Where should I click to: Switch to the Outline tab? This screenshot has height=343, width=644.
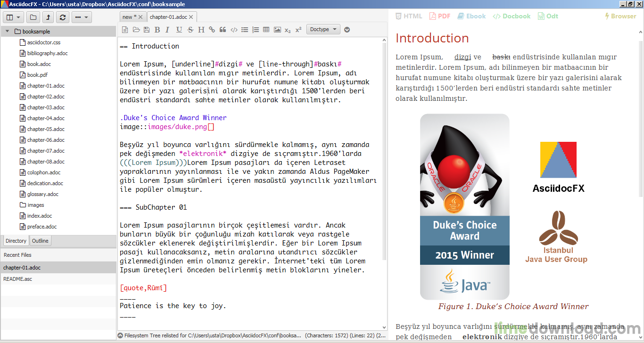point(40,241)
